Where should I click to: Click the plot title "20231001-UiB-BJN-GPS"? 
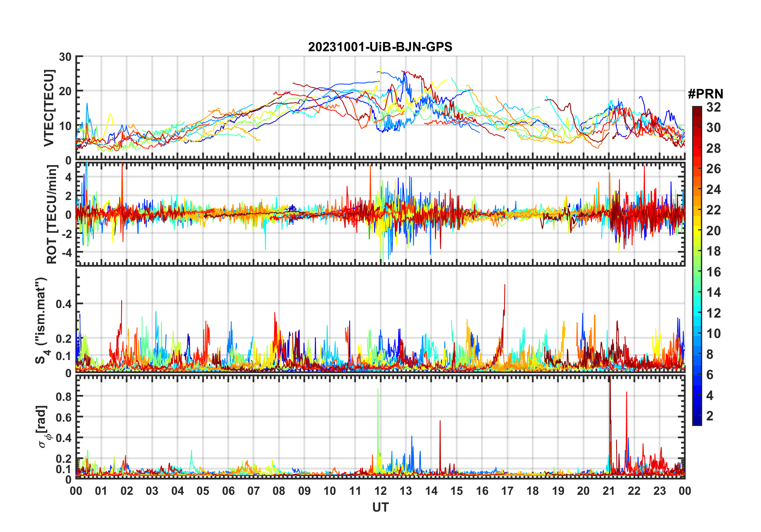pos(380,47)
